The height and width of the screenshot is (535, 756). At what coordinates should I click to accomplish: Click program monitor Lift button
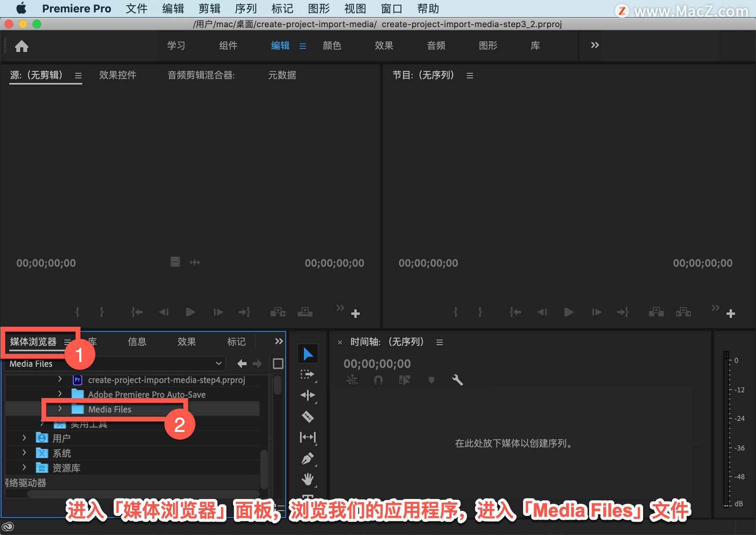(656, 312)
